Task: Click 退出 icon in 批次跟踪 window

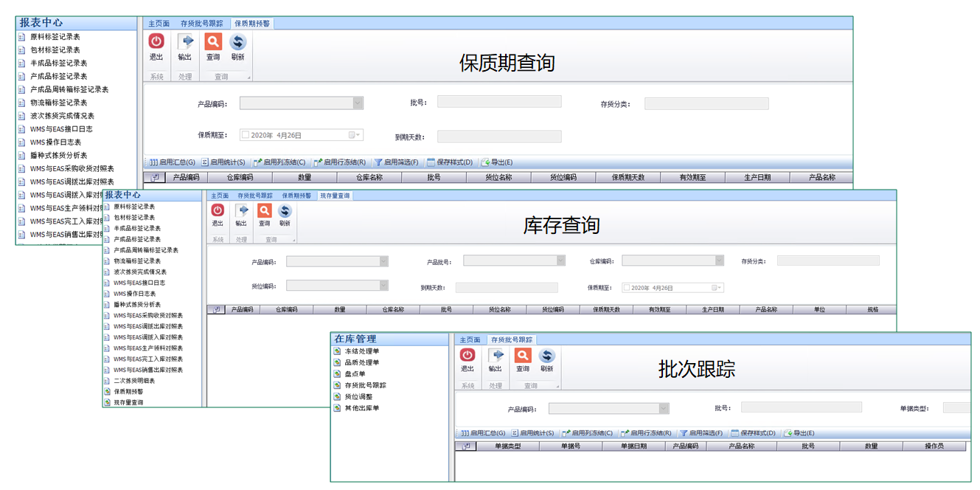Action: click(468, 356)
